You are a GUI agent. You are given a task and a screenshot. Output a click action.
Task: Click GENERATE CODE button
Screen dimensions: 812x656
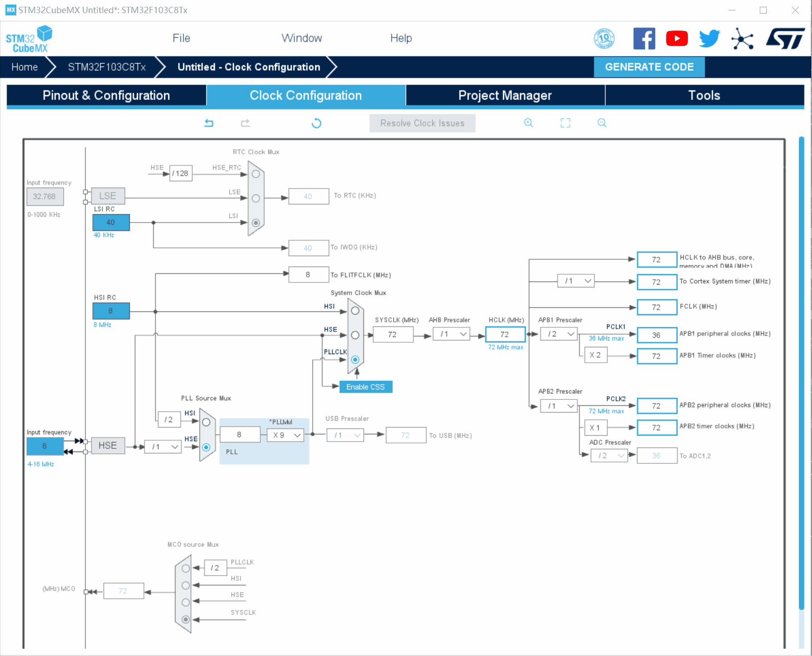point(649,67)
